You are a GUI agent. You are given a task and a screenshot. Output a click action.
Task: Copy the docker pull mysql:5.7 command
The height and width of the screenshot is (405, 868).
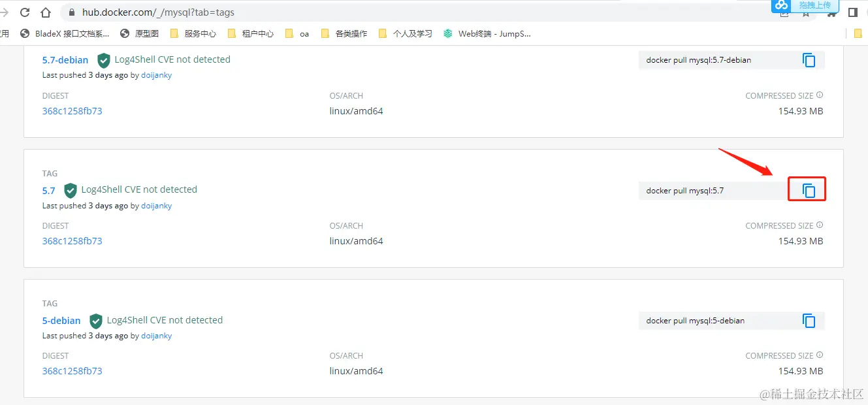[x=809, y=191]
